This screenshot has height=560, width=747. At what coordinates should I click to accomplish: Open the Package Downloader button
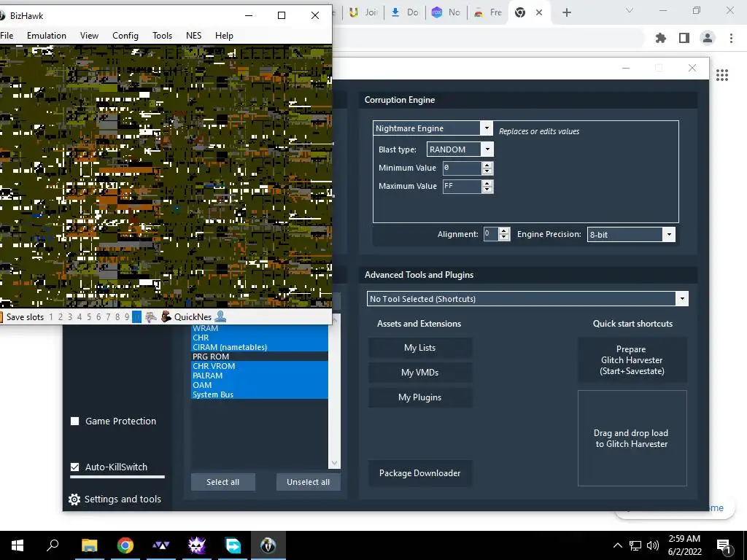click(419, 472)
